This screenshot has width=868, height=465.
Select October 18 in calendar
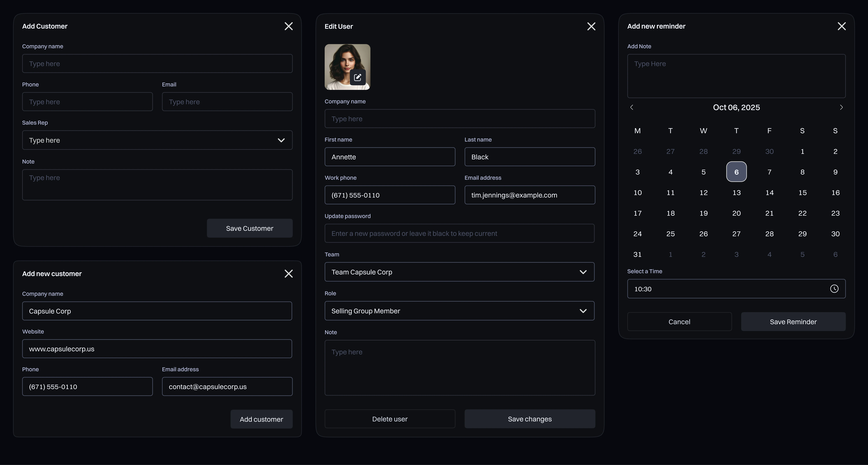[671, 213]
